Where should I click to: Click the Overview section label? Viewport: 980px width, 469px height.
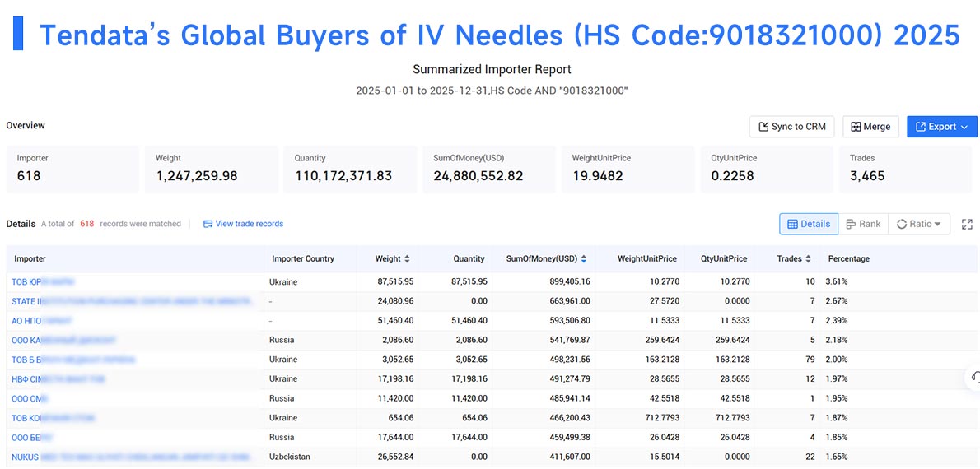26,126
